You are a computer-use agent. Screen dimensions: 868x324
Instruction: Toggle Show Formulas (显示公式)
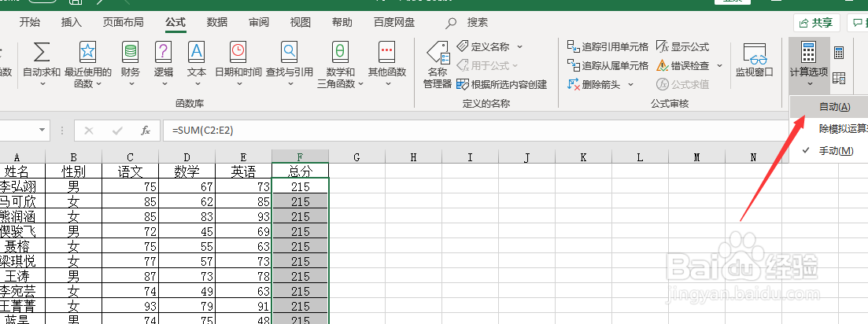point(682,47)
